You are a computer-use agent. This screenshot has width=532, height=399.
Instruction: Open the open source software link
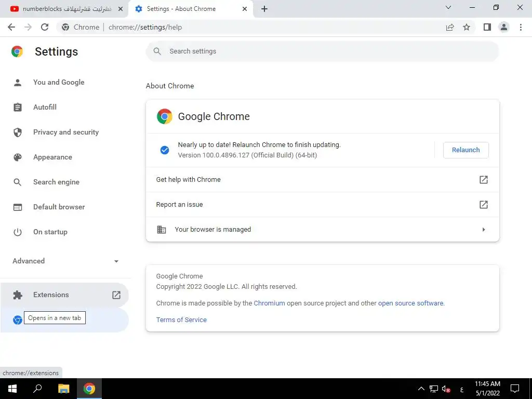[410, 303]
